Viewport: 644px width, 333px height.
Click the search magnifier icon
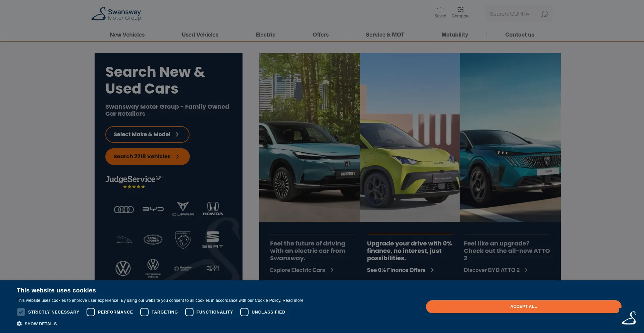(x=544, y=14)
